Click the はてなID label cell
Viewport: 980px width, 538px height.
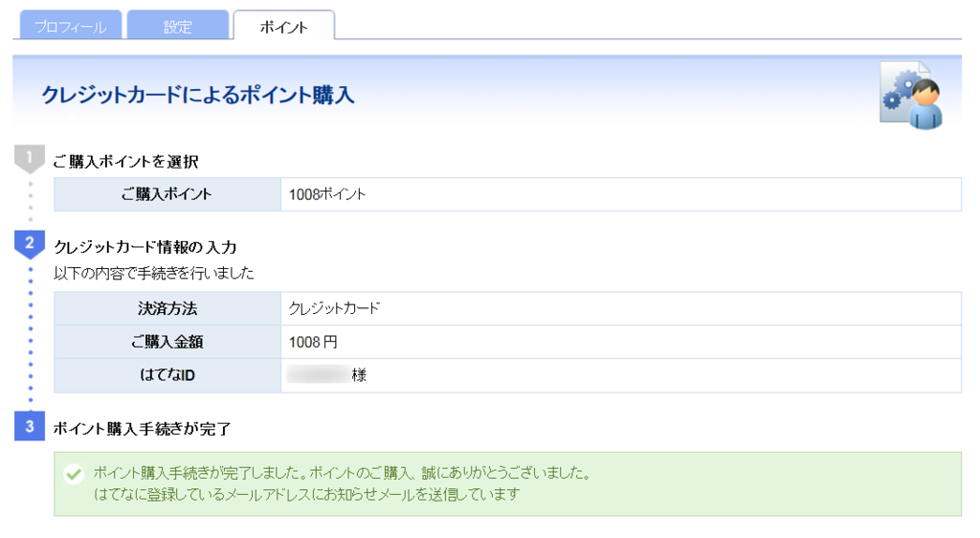pyautogui.click(x=167, y=375)
